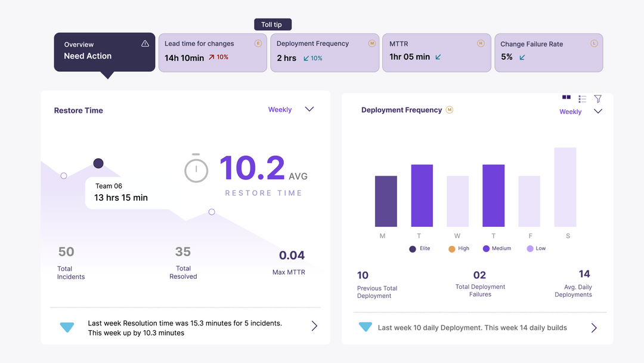This screenshot has width=644, height=363.
Task: Click the Low badge on Change Failure Rate card
Action: [x=594, y=43]
